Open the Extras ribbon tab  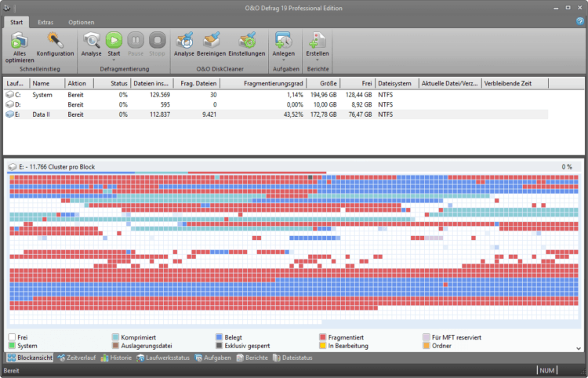pos(45,22)
